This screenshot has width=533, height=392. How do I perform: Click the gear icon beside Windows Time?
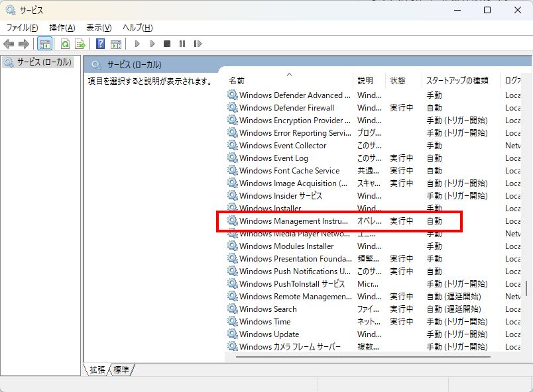tap(233, 321)
